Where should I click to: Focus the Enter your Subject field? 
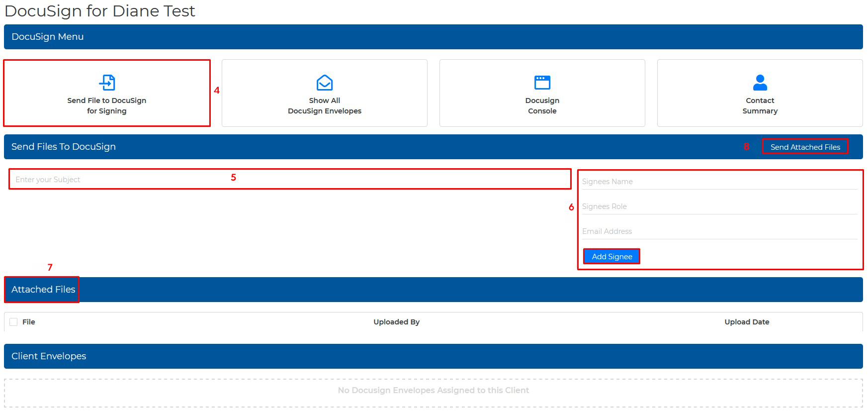tap(290, 179)
